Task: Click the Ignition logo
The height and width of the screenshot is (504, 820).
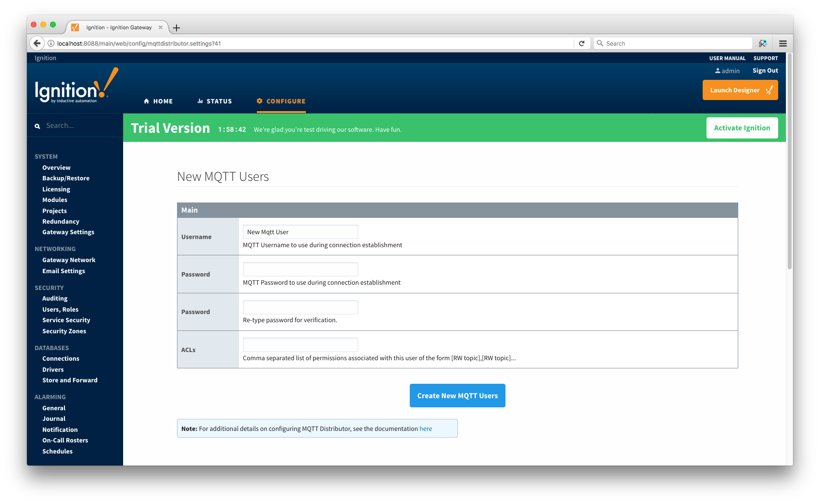Action: point(76,86)
